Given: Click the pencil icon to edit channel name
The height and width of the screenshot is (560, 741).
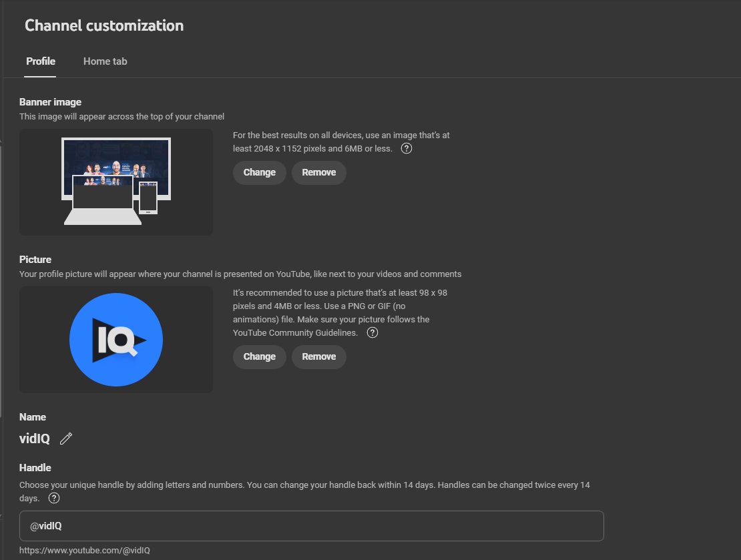Looking at the screenshot, I should [66, 439].
